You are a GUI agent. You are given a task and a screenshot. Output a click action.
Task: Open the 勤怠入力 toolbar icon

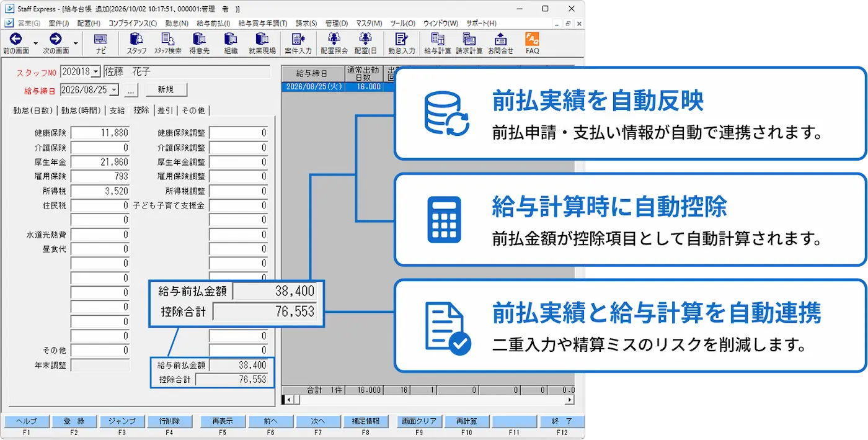coord(401,39)
